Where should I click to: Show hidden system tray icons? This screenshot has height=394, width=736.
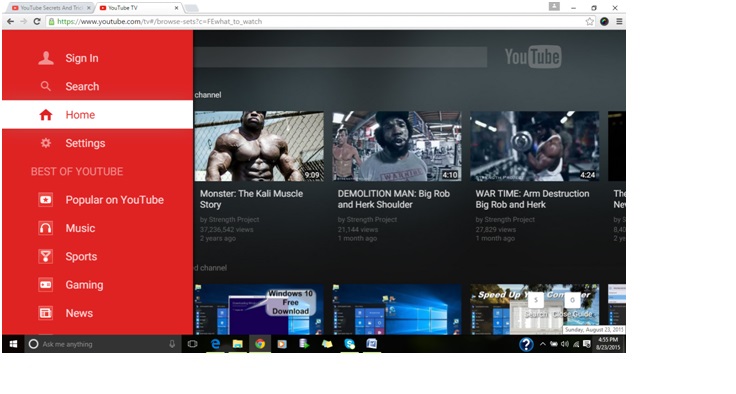tap(543, 344)
